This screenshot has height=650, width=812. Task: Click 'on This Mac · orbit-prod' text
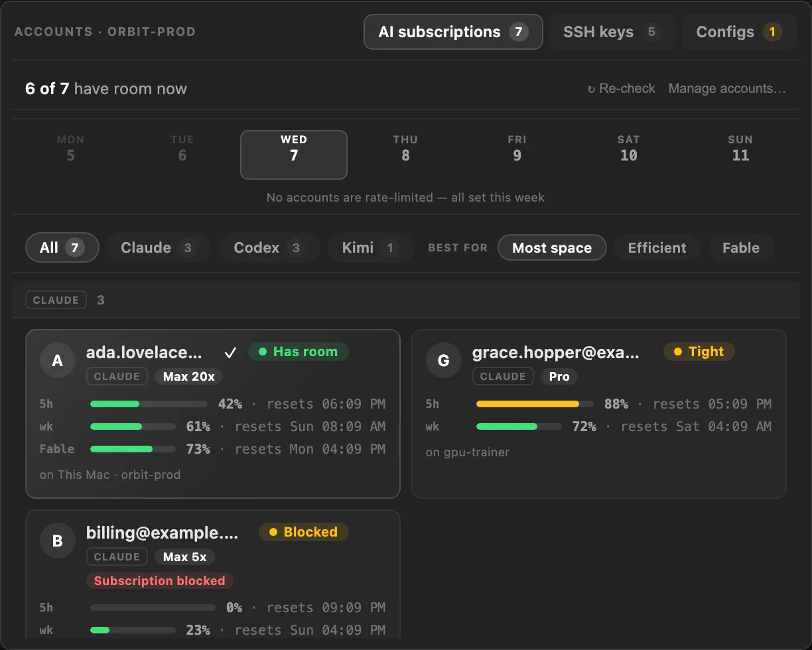110,474
